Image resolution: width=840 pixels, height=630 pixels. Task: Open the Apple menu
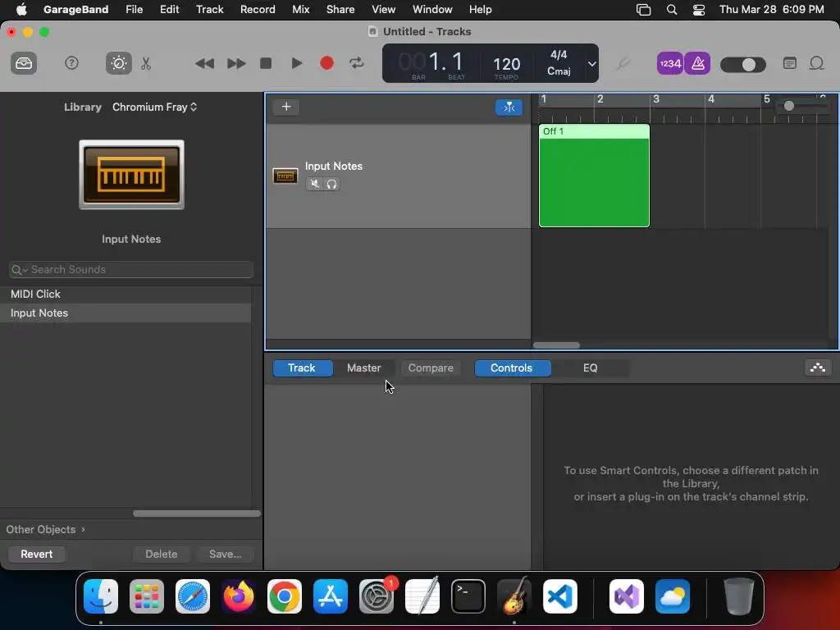pos(21,10)
